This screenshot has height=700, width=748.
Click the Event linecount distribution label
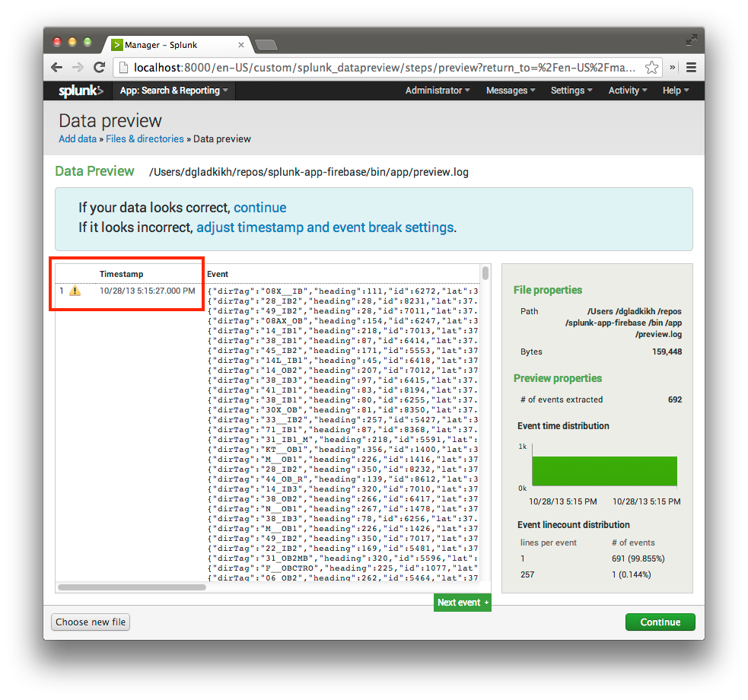coord(574,524)
